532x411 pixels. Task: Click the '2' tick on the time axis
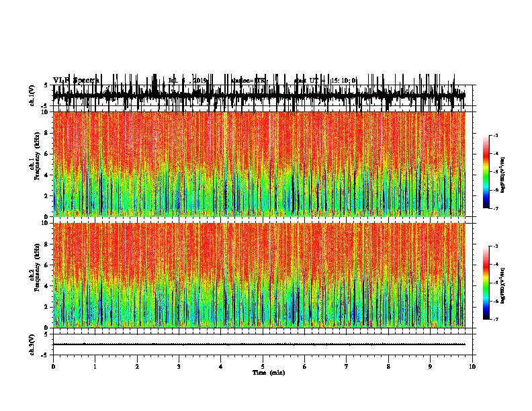tap(137, 367)
